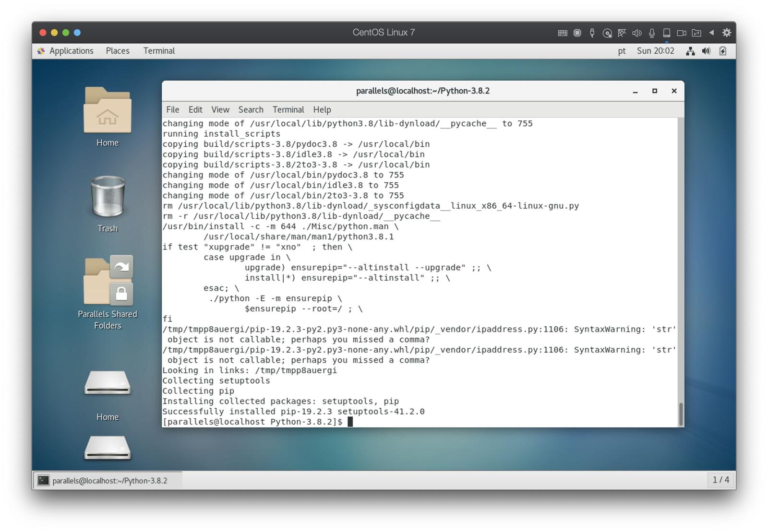
Task: Click the Sun 20:02 clock
Action: click(655, 51)
